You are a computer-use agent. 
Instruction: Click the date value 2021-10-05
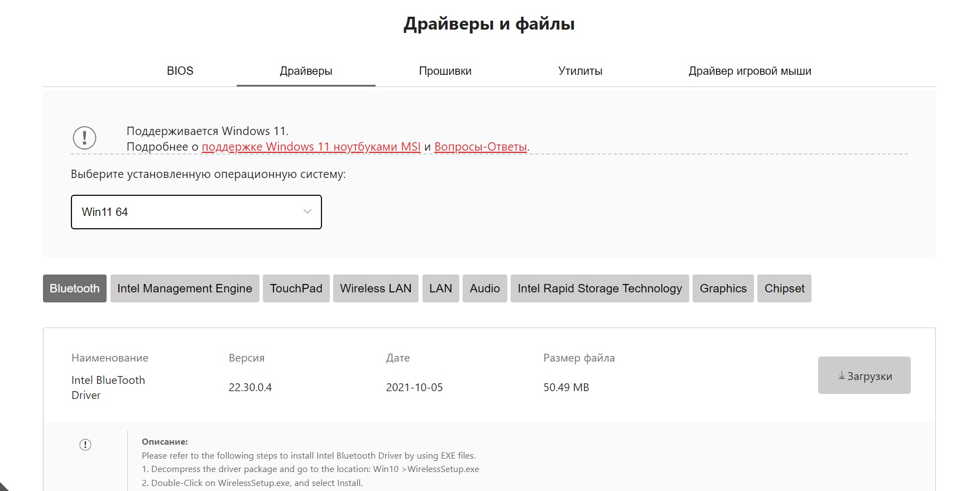[x=414, y=387]
